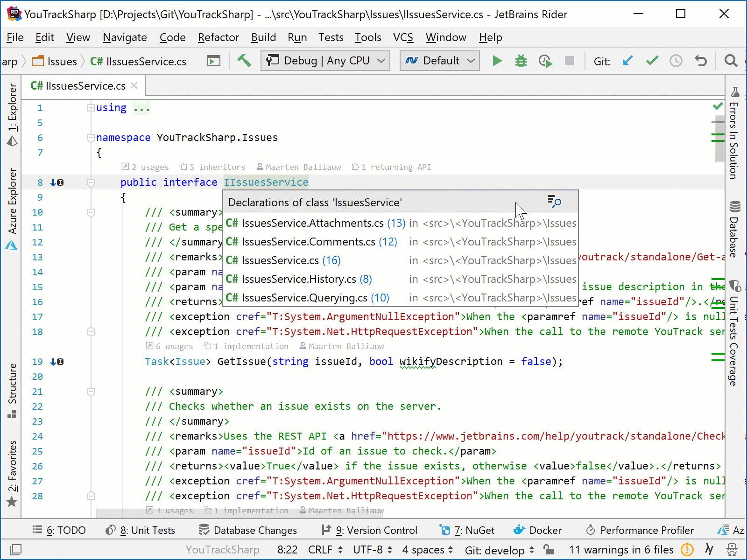
Task: Collapse the using directives block
Action: click(x=91, y=108)
